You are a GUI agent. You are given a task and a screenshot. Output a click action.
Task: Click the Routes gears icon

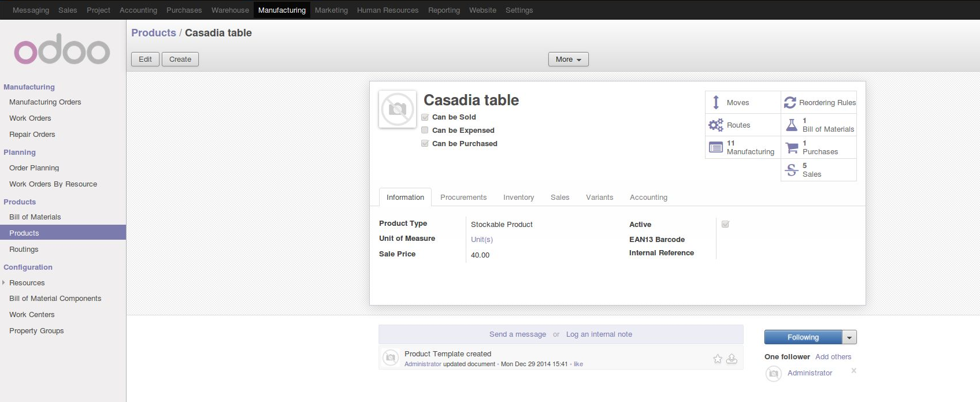pyautogui.click(x=716, y=125)
